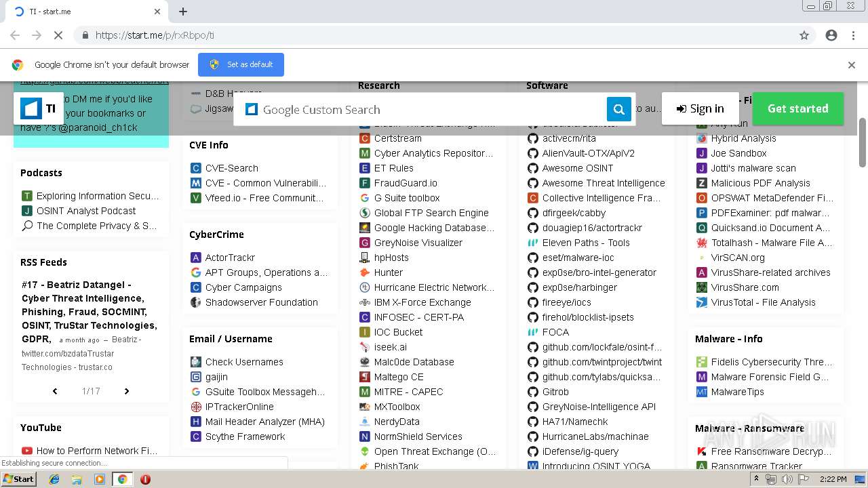The width and height of the screenshot is (868, 488).
Task: Open the fireeye/iocs repository link
Action: (567, 302)
